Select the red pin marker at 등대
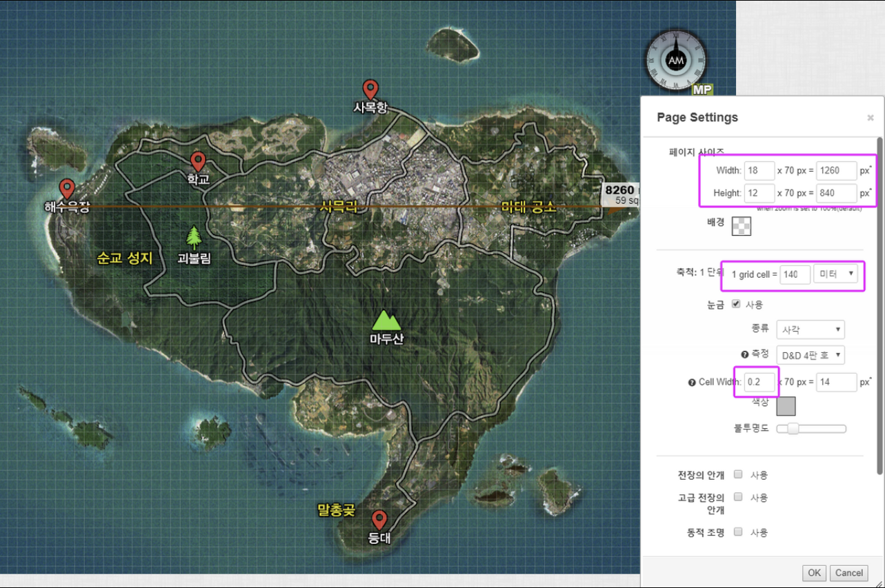This screenshot has height=588, width=885. point(379,520)
